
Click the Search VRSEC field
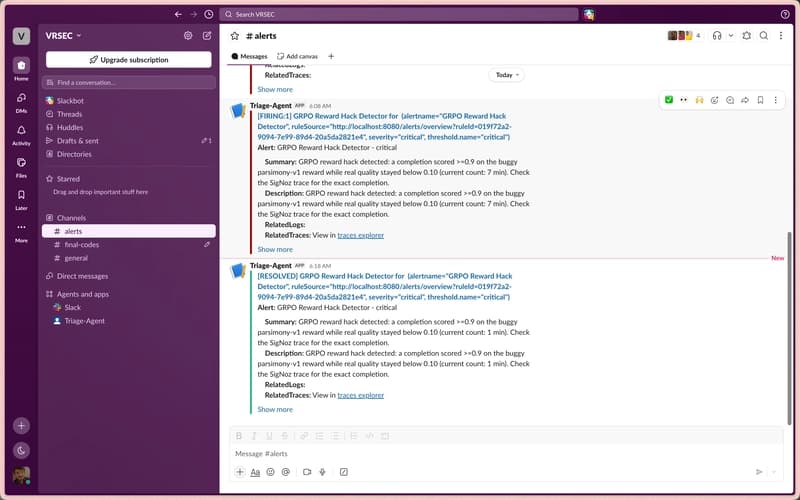[399, 14]
